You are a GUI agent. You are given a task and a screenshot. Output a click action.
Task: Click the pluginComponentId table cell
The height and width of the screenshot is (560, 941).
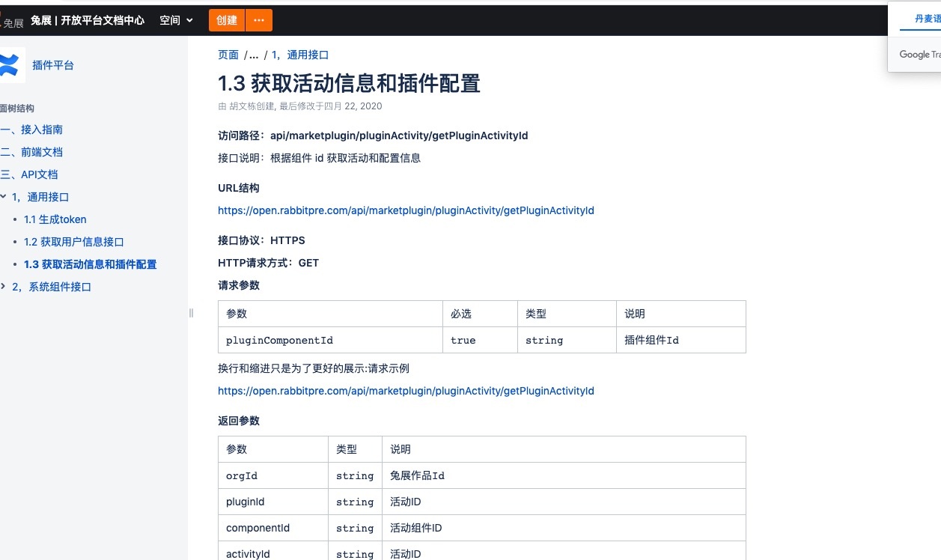tap(330, 340)
